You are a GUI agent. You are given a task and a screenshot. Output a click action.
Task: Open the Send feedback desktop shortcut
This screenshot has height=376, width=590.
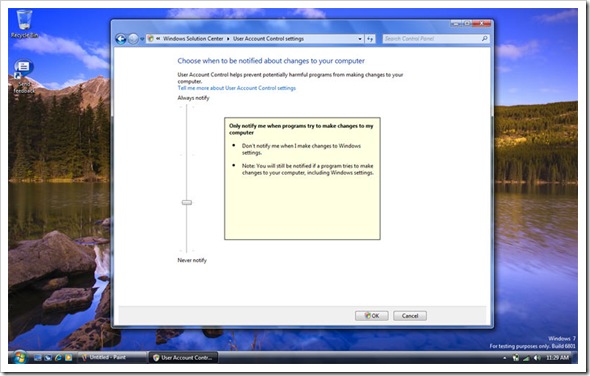(x=24, y=76)
